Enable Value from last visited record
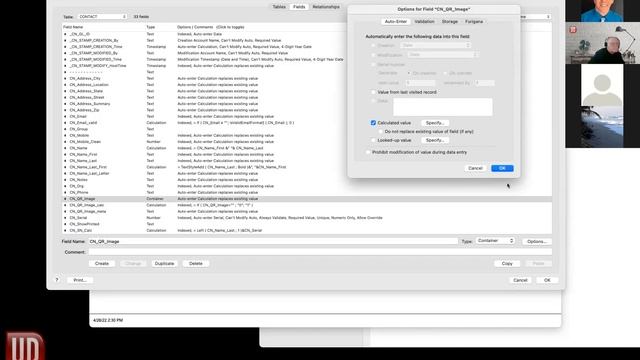Viewport: 640px width, 360px height. coord(373,92)
